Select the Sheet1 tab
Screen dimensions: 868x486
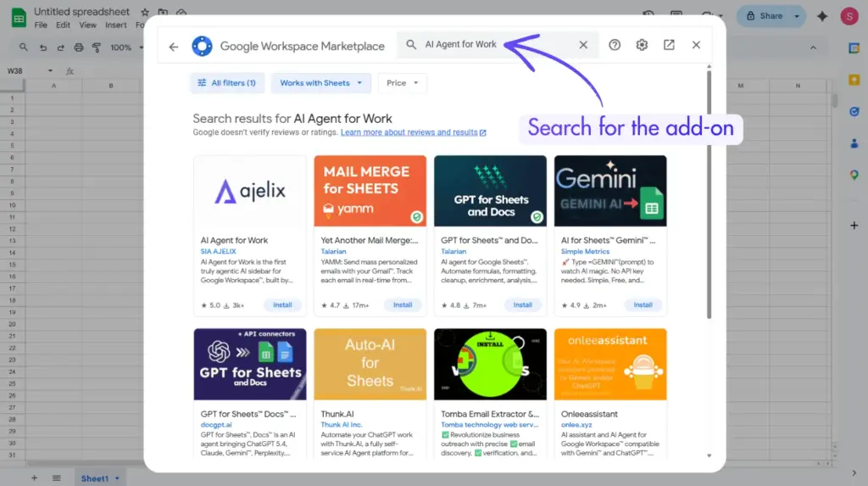click(100, 478)
